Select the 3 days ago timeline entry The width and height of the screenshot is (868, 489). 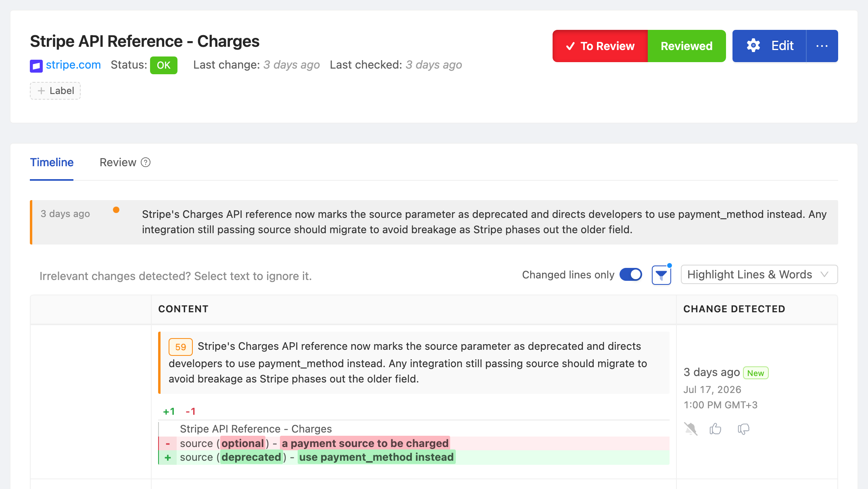434,222
